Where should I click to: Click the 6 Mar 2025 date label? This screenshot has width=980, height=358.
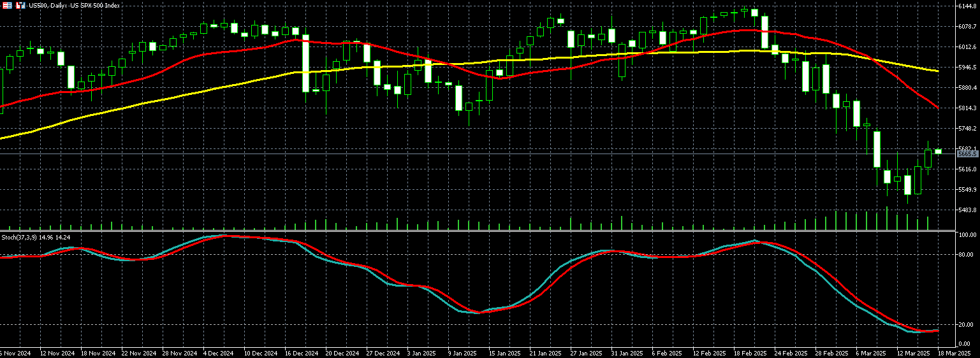coord(872,353)
